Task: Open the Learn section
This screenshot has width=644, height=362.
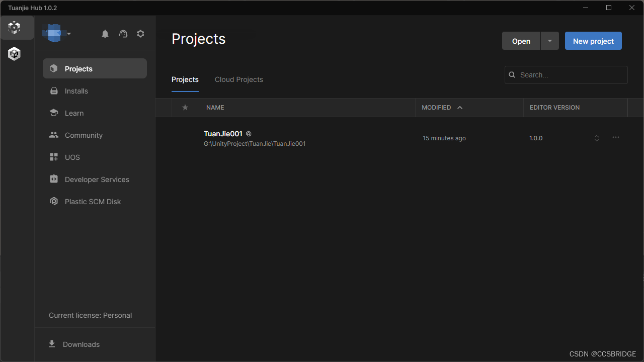Action: point(95,113)
